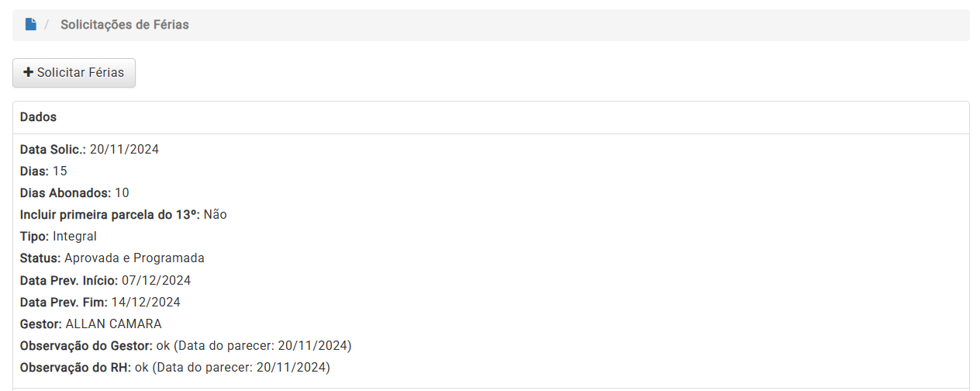Click the status text Aprovada e Programada

(134, 258)
